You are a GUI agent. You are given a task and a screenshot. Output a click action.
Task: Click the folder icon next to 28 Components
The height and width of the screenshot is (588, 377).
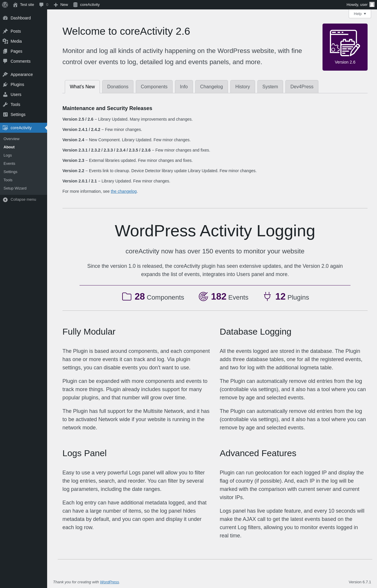[127, 296]
